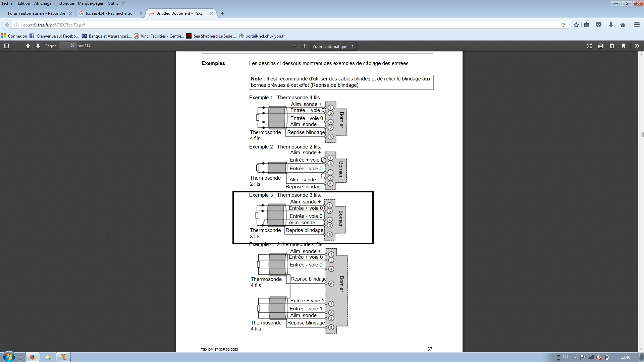Switch to Forum automatisme tab
Viewport: 644px width, 362px height.
click(x=37, y=13)
